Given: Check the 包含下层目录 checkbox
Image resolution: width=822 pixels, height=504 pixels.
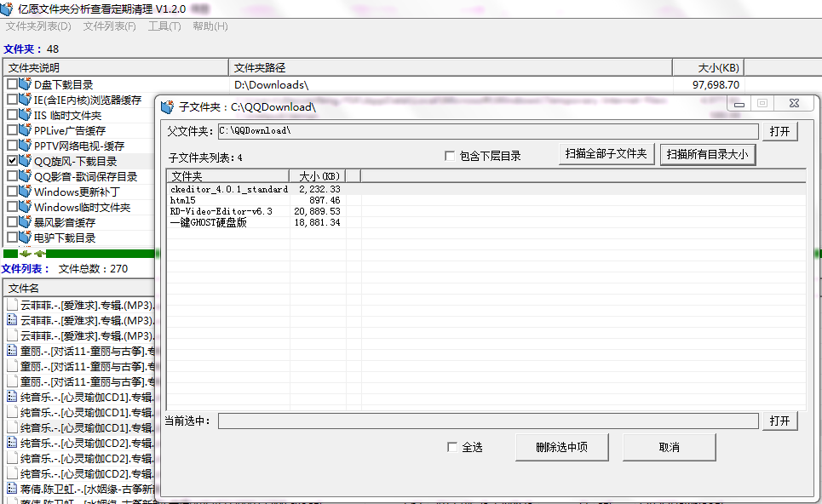Looking at the screenshot, I should [451, 153].
